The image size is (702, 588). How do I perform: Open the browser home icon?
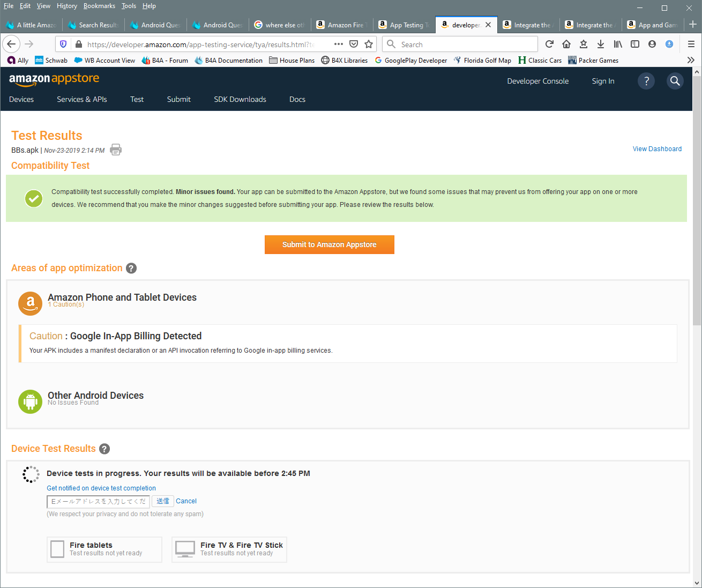[x=566, y=44]
